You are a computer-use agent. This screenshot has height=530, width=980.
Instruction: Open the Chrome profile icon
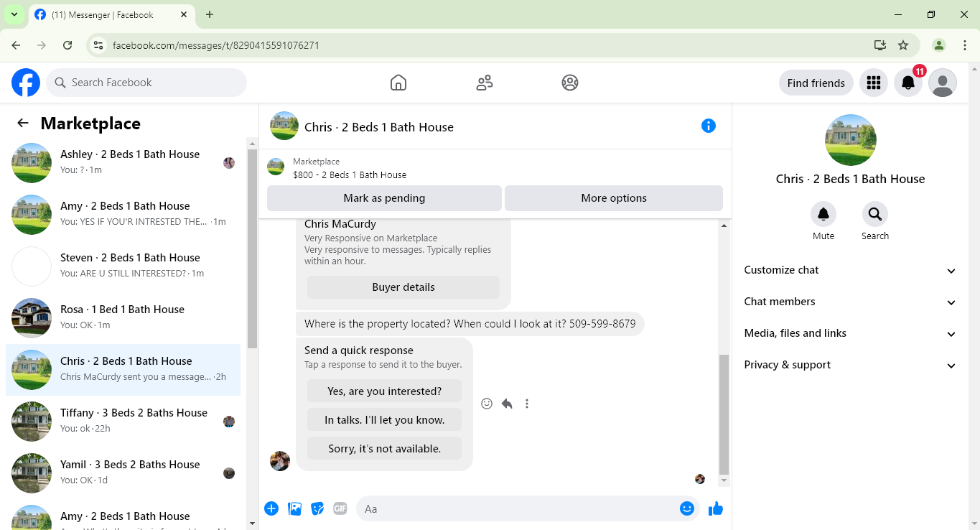pos(939,45)
